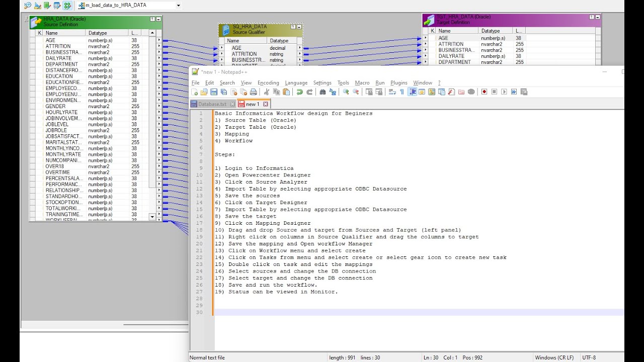Image resolution: width=644 pixels, height=362 pixels.
Task: Open the Encoding menu
Action: tap(268, 82)
